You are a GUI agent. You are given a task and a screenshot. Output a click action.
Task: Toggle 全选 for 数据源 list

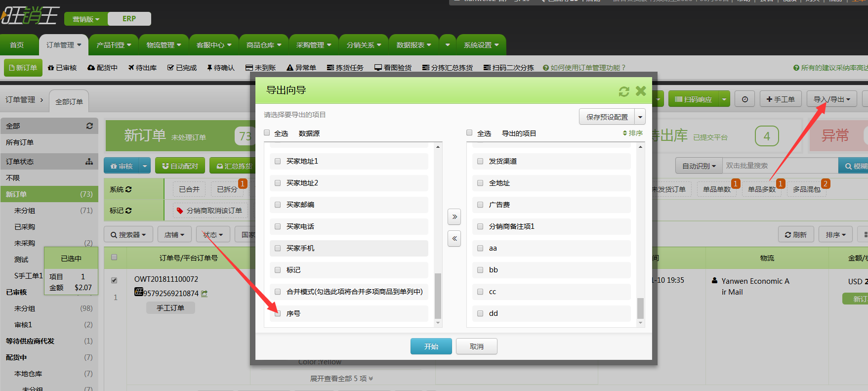(x=267, y=132)
